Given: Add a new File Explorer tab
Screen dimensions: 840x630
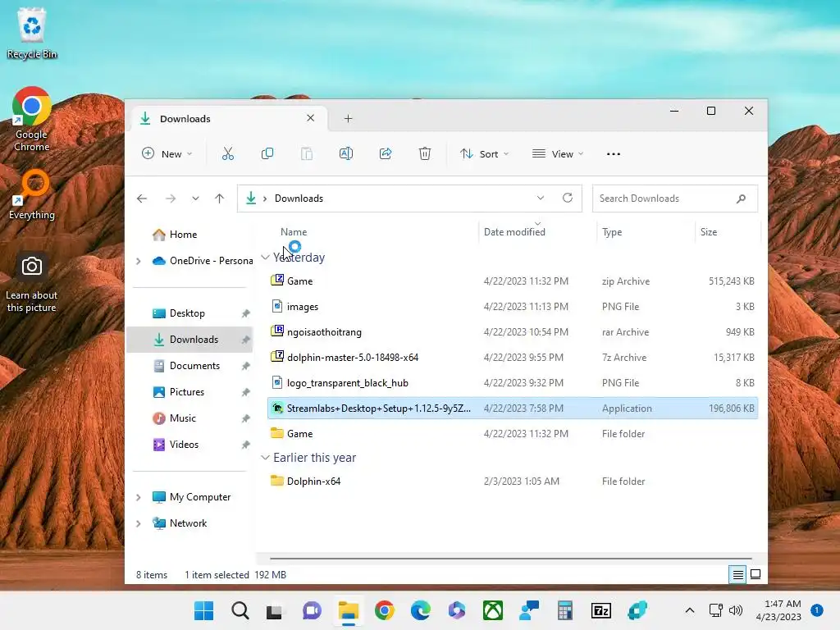Looking at the screenshot, I should pyautogui.click(x=348, y=118).
